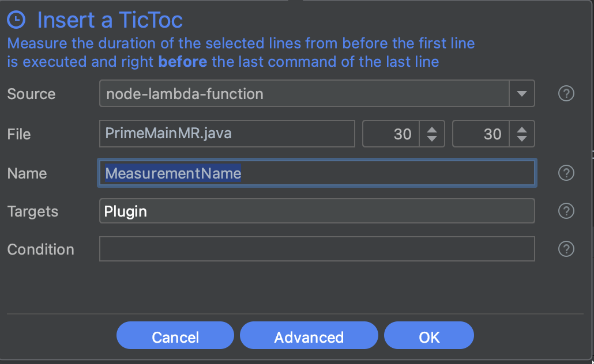Image resolution: width=594 pixels, height=364 pixels.
Task: Click the Targets field containing Plugin
Action: pyautogui.click(x=317, y=211)
